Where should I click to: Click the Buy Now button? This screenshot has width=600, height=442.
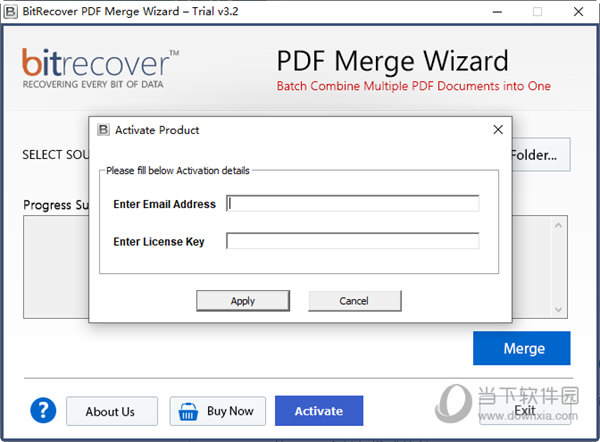pos(218,411)
